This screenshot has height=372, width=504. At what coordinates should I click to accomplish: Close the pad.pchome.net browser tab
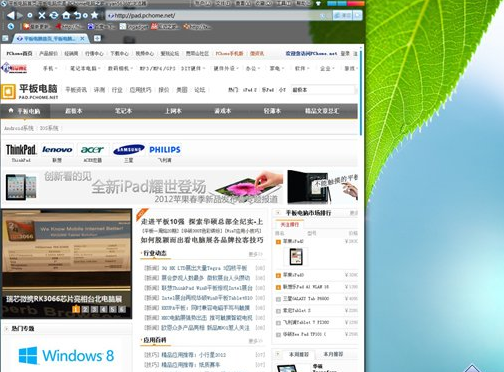pos(82,39)
